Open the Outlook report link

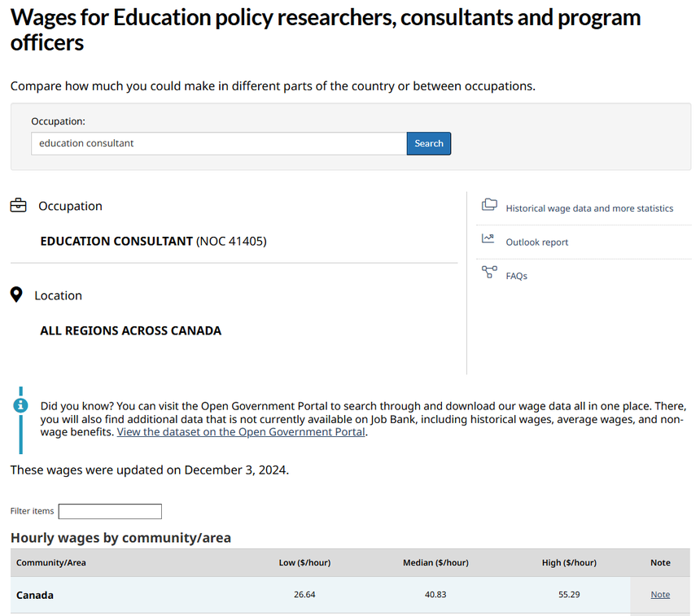pyautogui.click(x=536, y=242)
